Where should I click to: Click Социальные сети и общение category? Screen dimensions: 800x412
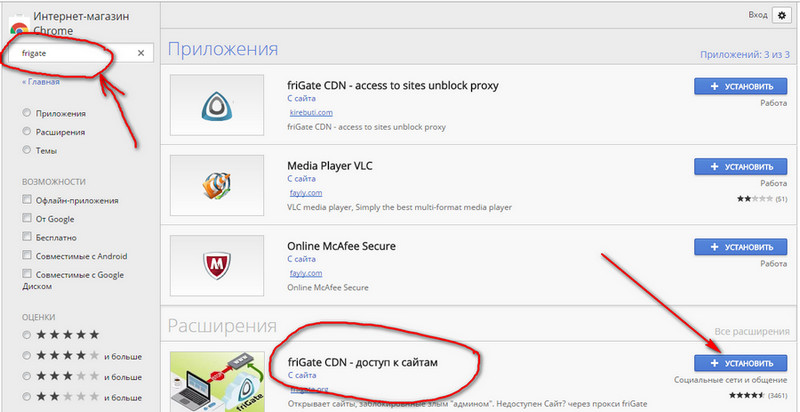[x=731, y=380]
